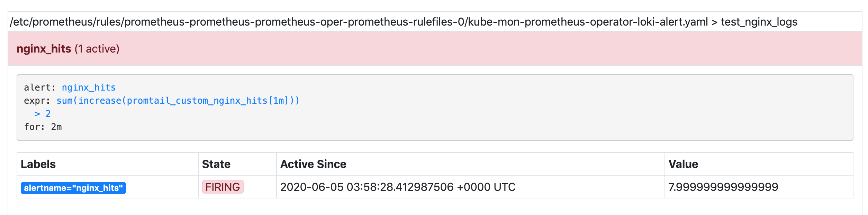The height and width of the screenshot is (215, 868).
Task: Click the alertname="nginx_hits" label badge
Action: [x=73, y=188]
